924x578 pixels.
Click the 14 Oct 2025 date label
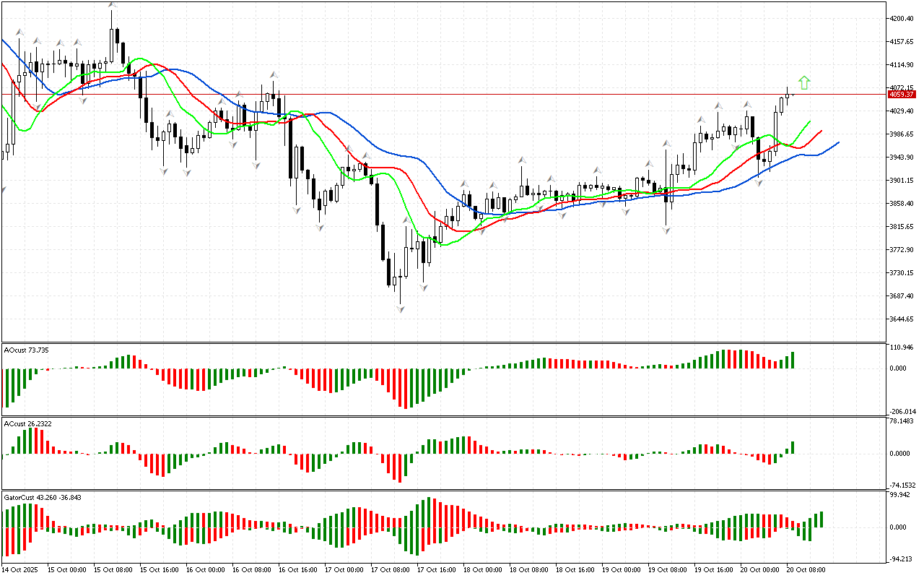21,570
